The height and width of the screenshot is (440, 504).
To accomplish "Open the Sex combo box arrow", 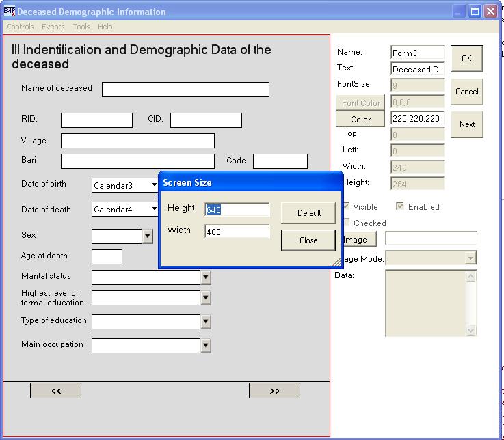I will click(x=147, y=236).
